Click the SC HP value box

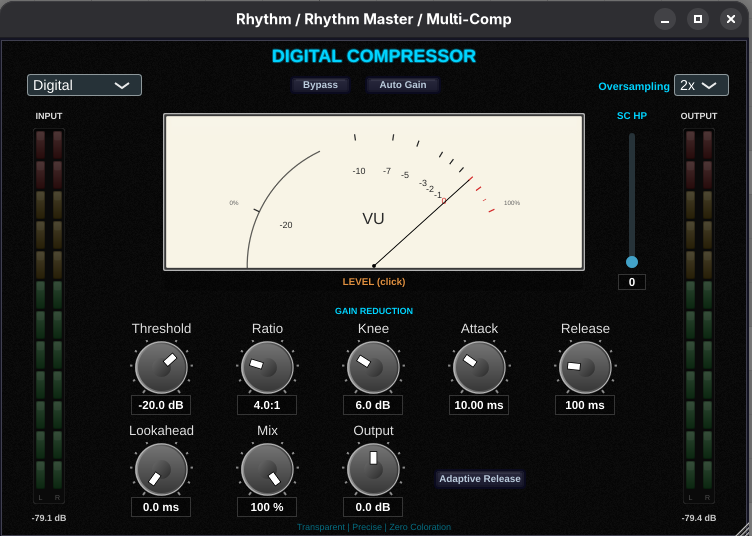[632, 282]
